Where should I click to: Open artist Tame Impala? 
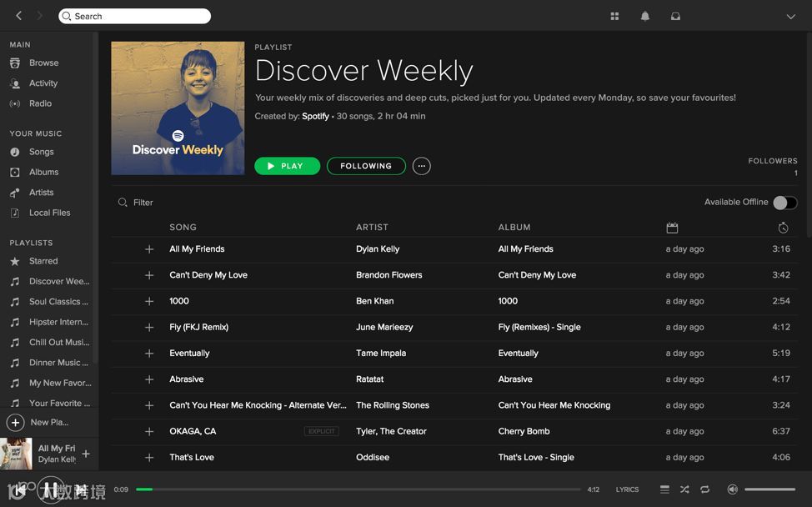(x=381, y=354)
